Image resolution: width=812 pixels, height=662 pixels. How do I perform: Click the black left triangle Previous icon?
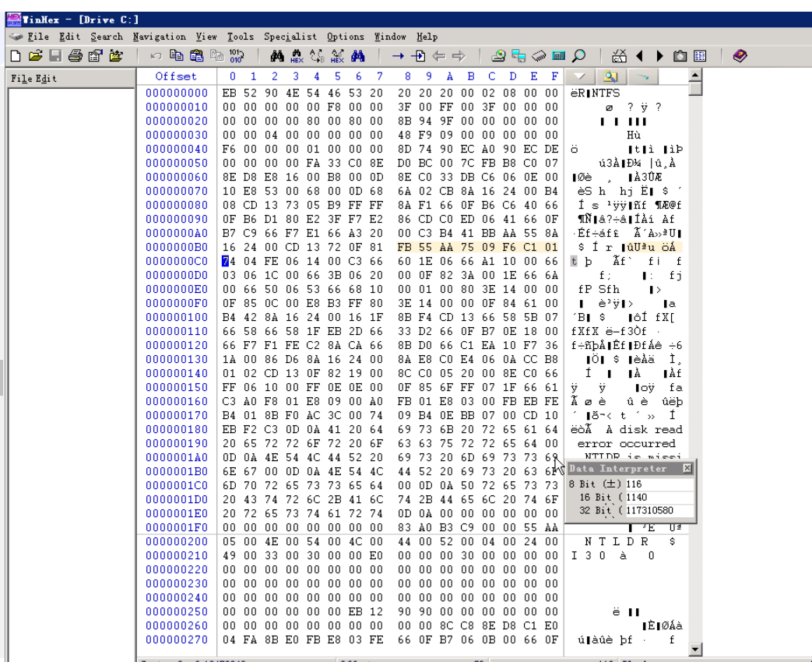click(x=639, y=56)
